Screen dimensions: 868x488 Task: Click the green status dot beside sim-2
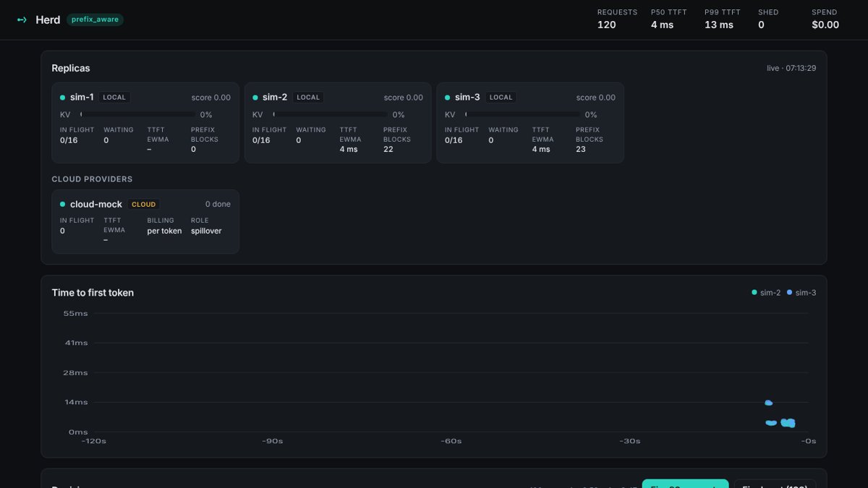click(255, 98)
